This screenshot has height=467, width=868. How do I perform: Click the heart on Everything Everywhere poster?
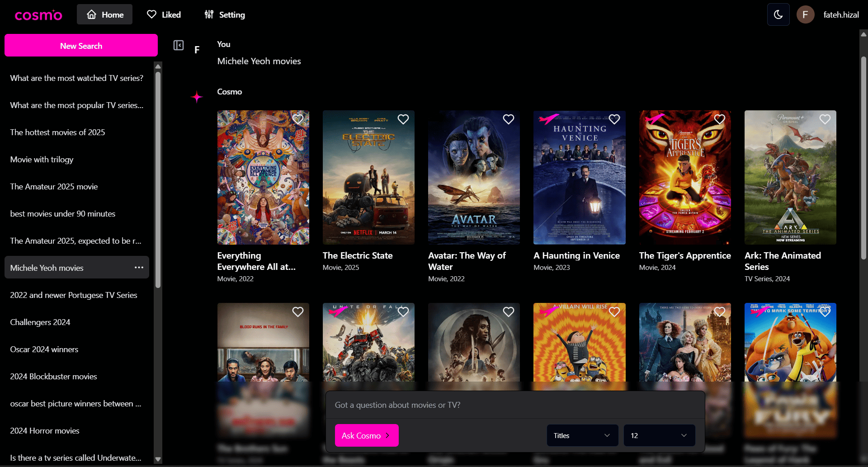click(297, 119)
